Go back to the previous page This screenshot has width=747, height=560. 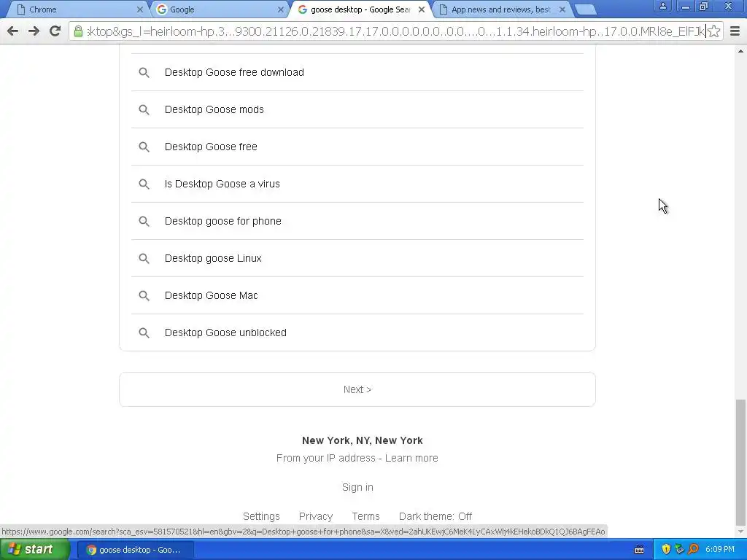13,31
